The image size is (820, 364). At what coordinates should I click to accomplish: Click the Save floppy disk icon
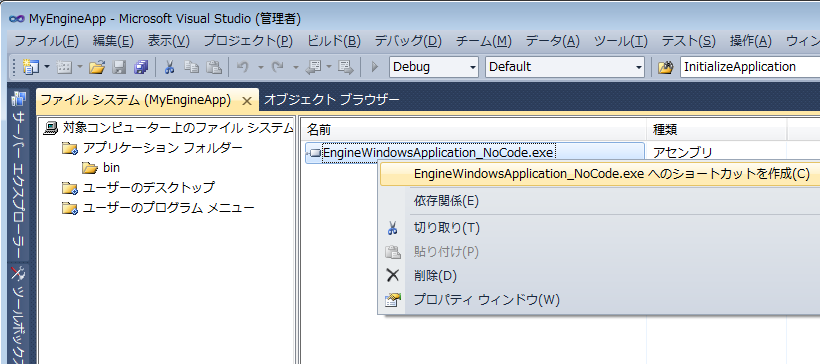(120, 67)
